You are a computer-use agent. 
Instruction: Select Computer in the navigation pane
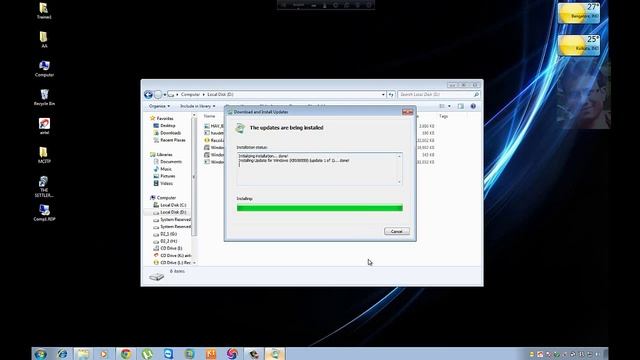(167, 198)
